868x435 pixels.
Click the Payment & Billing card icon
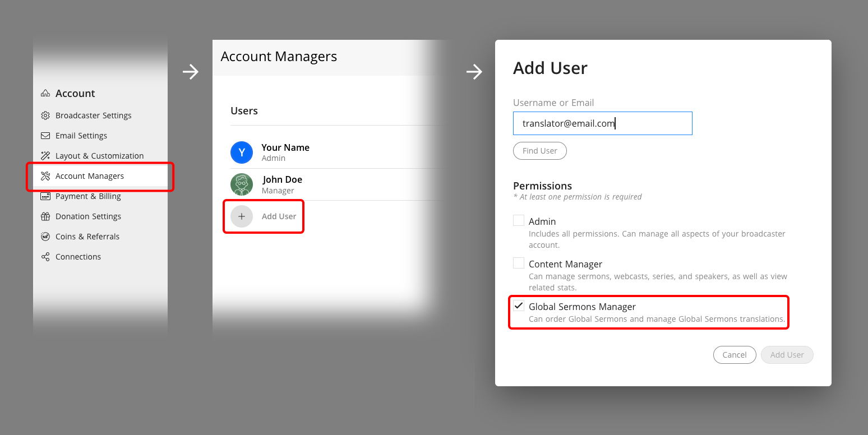coord(45,196)
